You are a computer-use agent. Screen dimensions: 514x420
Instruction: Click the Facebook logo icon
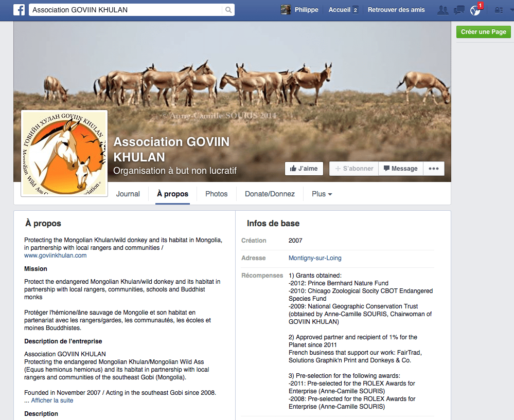pyautogui.click(x=19, y=10)
